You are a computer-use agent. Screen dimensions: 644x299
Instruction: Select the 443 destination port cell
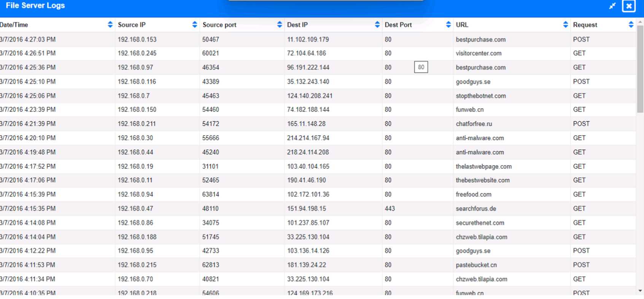pyautogui.click(x=390, y=209)
